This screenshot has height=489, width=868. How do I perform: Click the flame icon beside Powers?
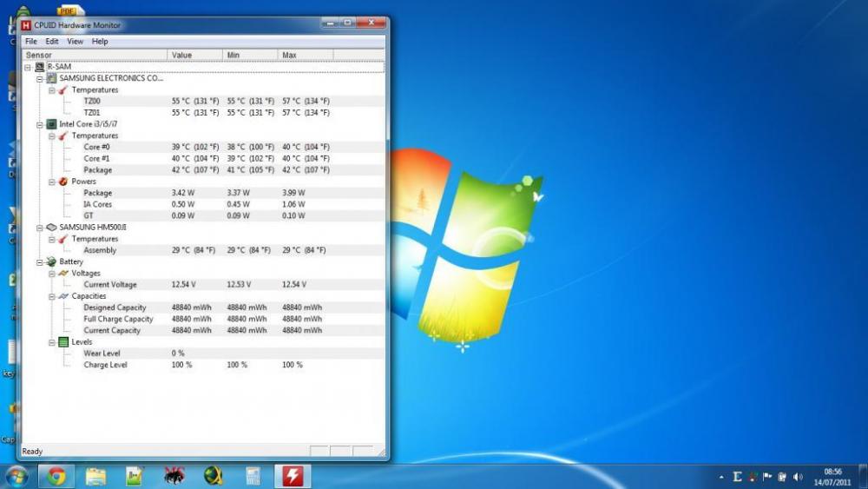click(x=62, y=182)
